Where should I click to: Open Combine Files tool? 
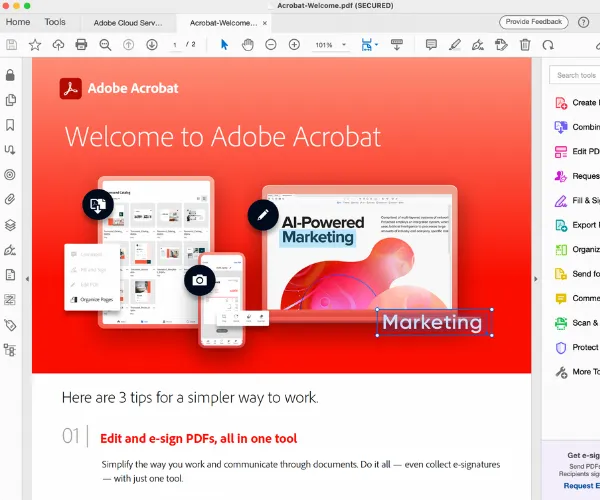pos(575,127)
